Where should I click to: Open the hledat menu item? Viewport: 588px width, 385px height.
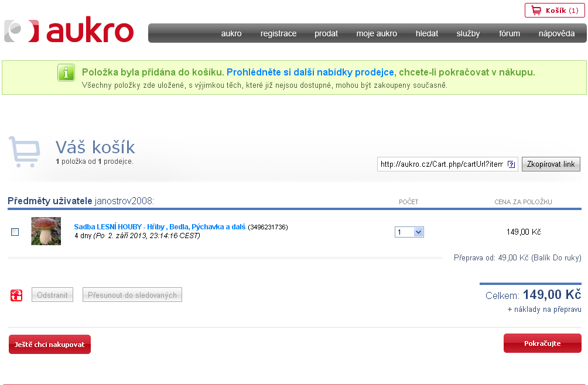(x=427, y=33)
